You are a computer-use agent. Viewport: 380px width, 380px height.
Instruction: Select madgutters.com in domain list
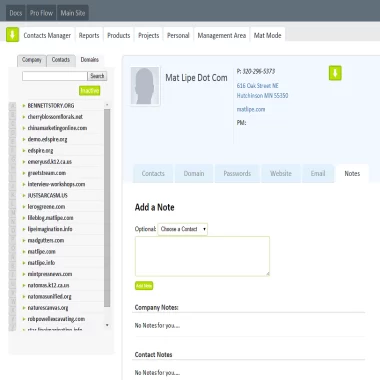[x=46, y=240]
